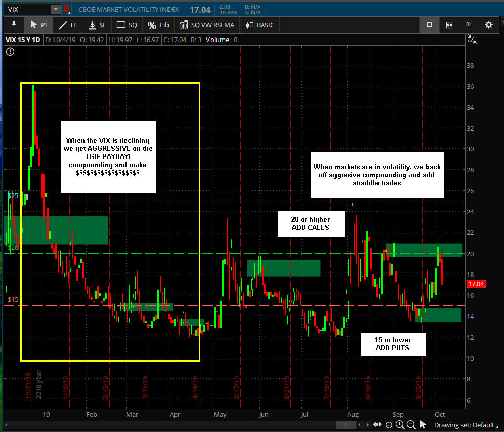Switch to the four-chart grid layout
Viewport: 504px width, 432px height.
[449, 25]
